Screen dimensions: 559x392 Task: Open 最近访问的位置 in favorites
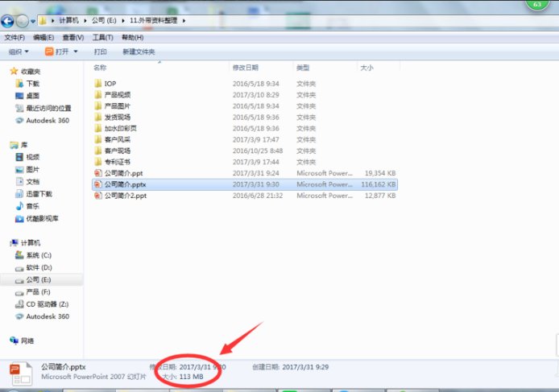coord(48,108)
